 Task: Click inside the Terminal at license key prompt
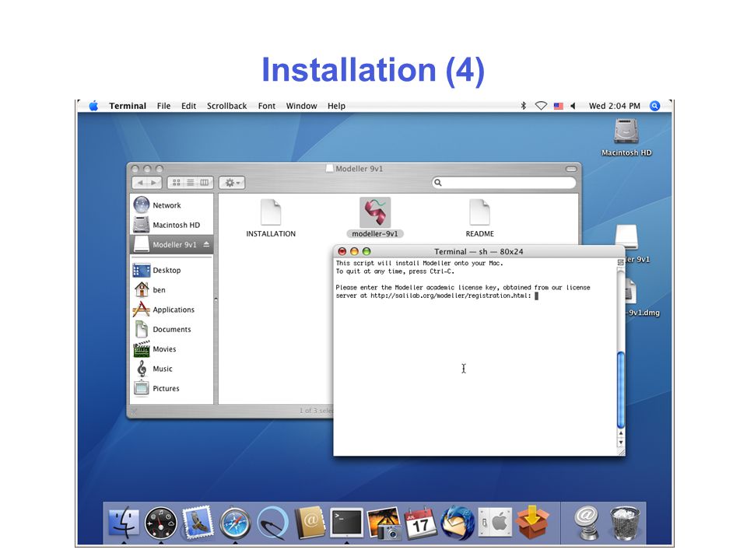pyautogui.click(x=536, y=296)
